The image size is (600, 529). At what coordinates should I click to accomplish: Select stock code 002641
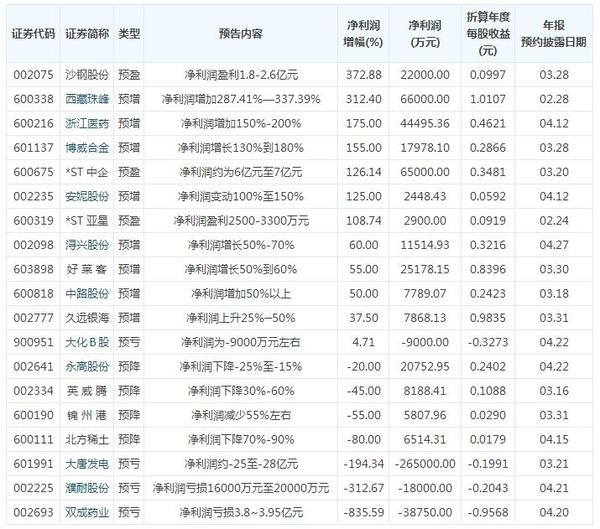pyautogui.click(x=33, y=367)
